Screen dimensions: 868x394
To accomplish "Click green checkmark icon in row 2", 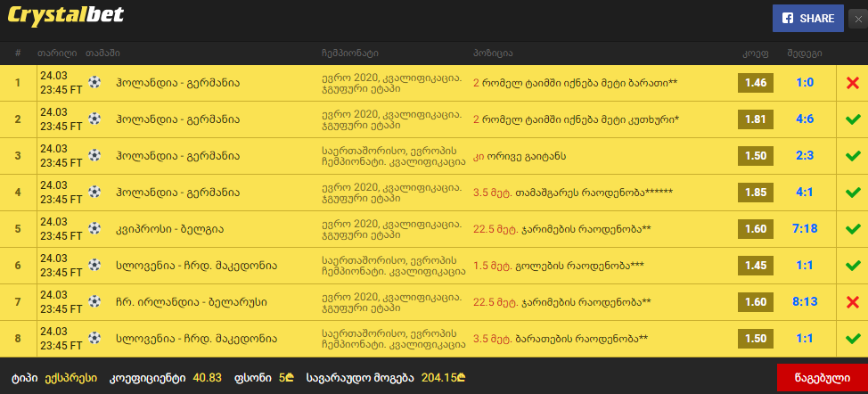I will coord(853,119).
